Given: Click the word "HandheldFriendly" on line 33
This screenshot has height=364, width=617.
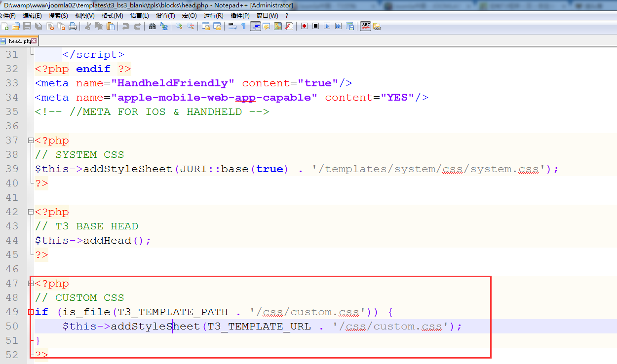Looking at the screenshot, I should (x=173, y=83).
